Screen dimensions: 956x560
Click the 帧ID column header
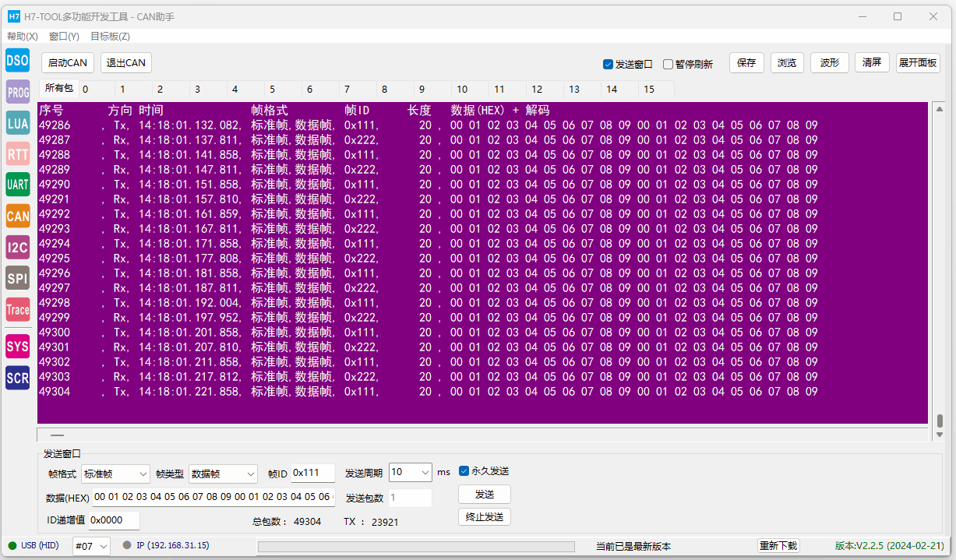point(357,111)
